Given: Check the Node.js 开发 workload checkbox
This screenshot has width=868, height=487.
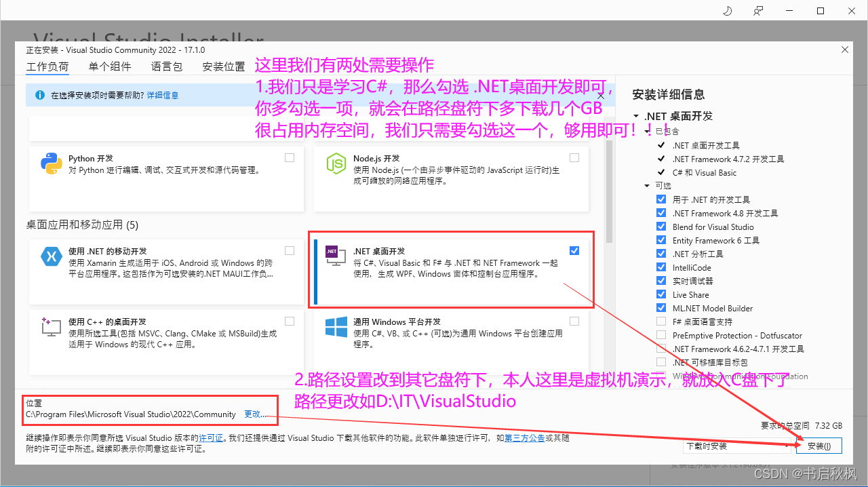Looking at the screenshot, I should pos(574,157).
